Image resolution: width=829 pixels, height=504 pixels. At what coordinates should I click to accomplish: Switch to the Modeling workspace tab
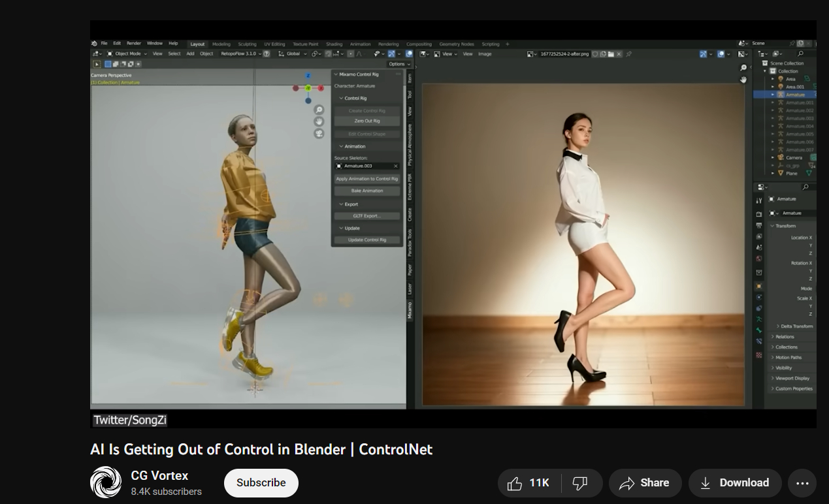[221, 44]
